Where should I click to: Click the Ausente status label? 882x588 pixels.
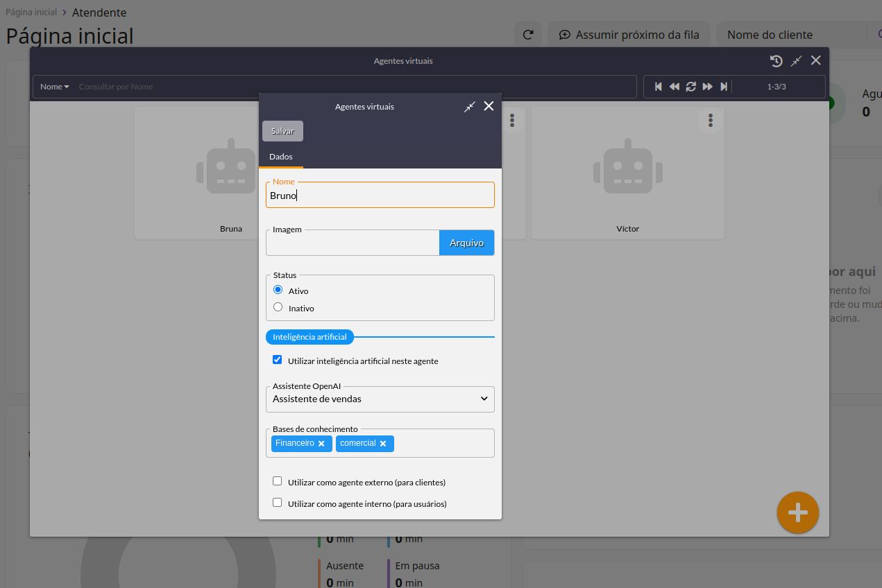pyautogui.click(x=345, y=566)
